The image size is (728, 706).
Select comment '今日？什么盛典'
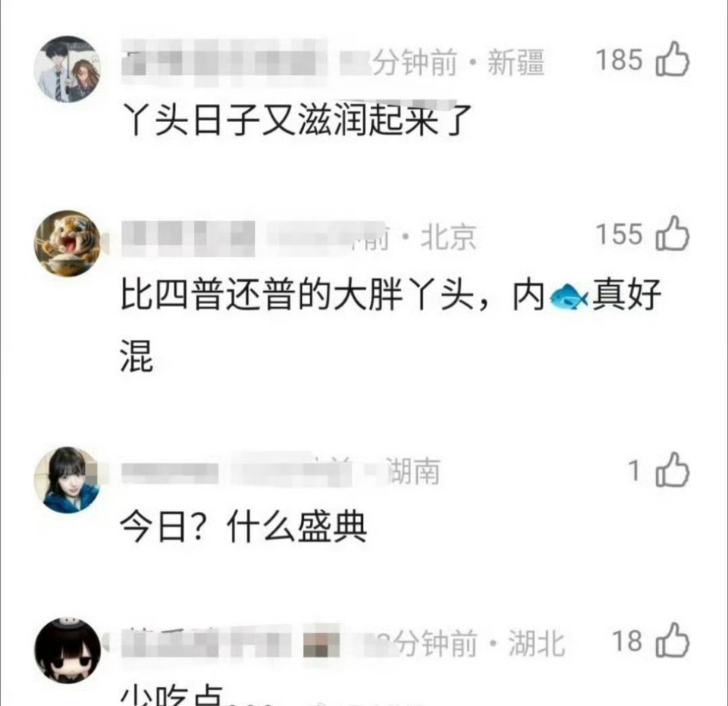click(x=243, y=527)
